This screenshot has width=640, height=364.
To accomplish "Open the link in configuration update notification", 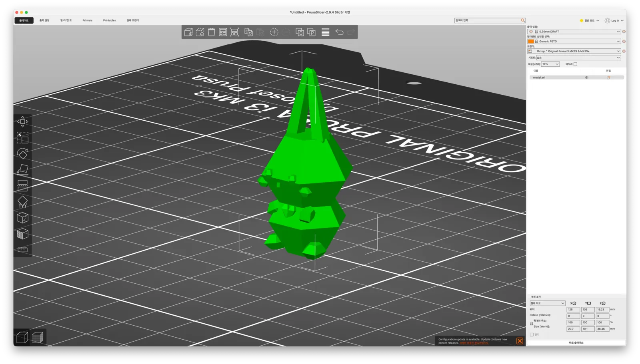I will click(474, 343).
